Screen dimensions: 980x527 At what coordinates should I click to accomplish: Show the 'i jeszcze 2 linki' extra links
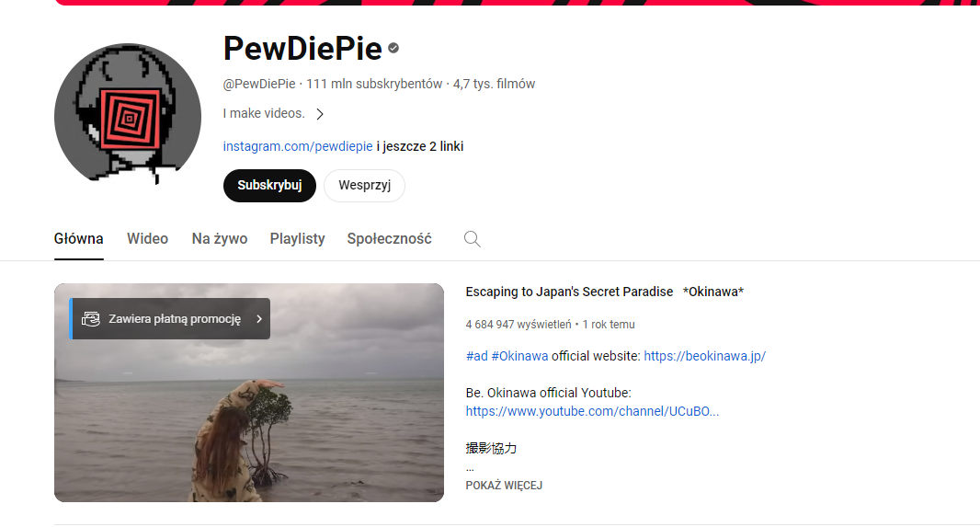420,146
